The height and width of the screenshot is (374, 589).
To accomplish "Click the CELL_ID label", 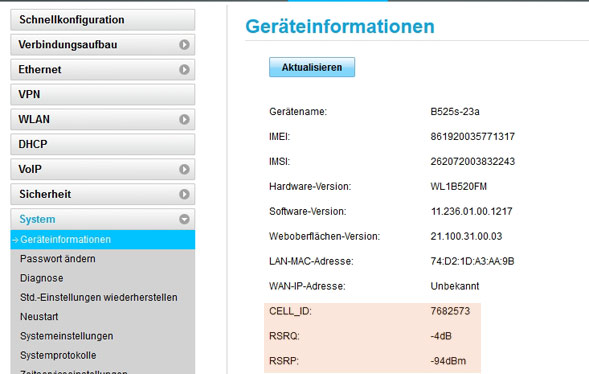I will pyautogui.click(x=290, y=311).
